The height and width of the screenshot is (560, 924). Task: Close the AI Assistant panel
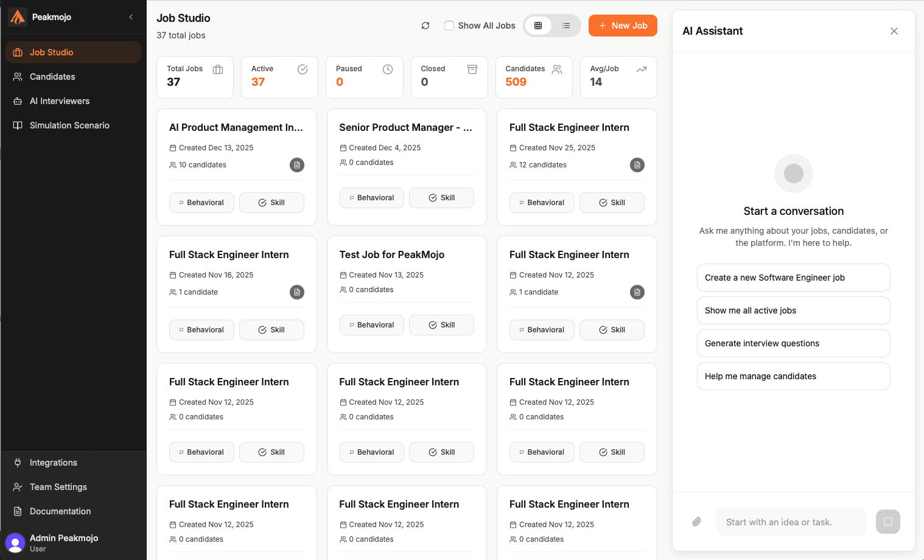pyautogui.click(x=894, y=31)
